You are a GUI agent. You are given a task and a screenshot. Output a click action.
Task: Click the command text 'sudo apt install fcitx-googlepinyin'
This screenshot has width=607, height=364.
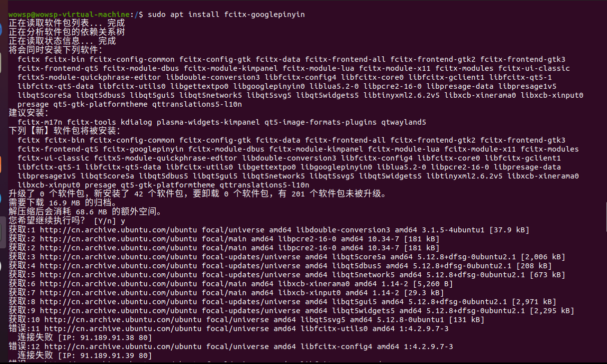point(225,14)
